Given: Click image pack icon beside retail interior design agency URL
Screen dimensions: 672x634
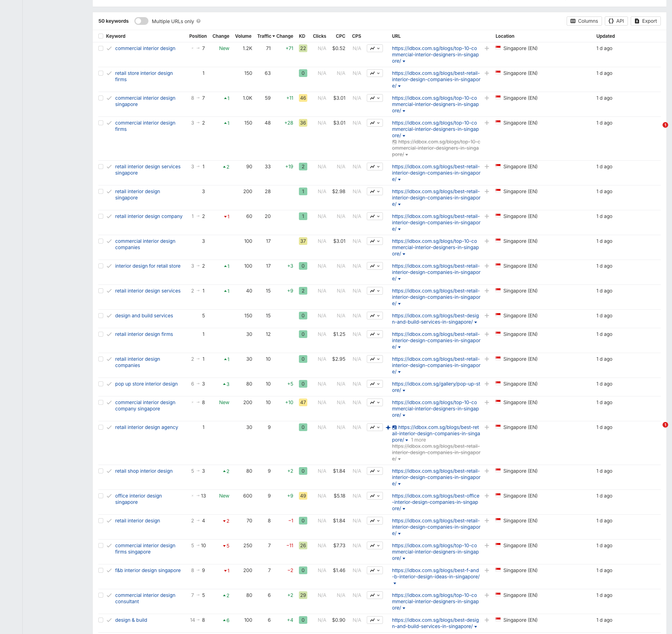Looking at the screenshot, I should [x=394, y=427].
